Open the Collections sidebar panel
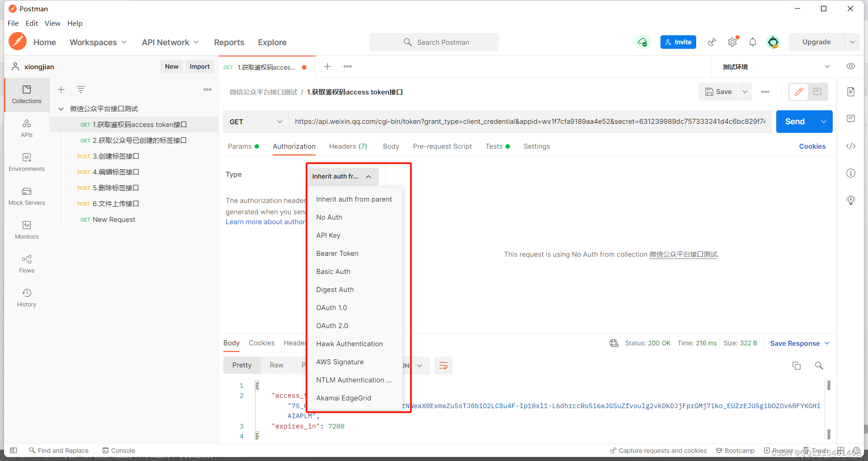The image size is (868, 461). tap(27, 94)
